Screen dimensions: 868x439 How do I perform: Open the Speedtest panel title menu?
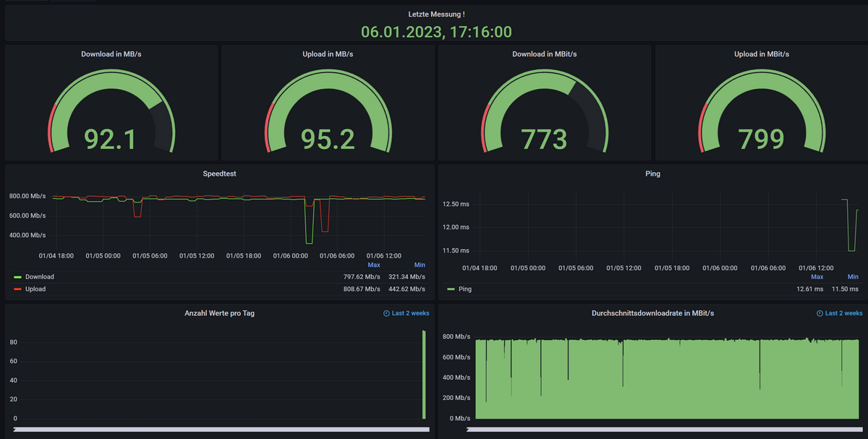click(220, 174)
